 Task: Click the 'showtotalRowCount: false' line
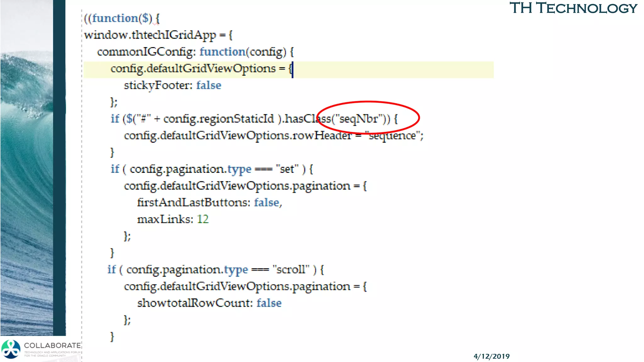coord(209,303)
